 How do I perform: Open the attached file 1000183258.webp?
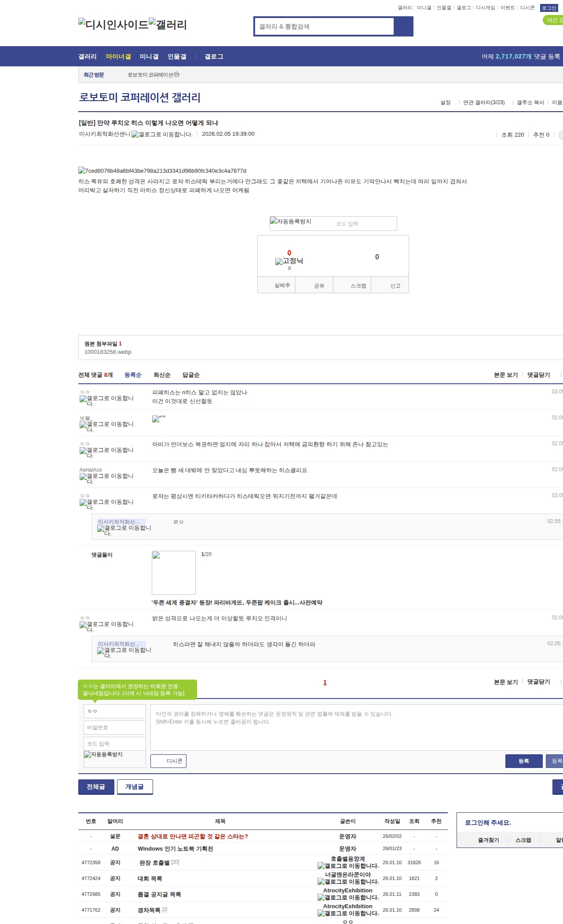click(108, 352)
